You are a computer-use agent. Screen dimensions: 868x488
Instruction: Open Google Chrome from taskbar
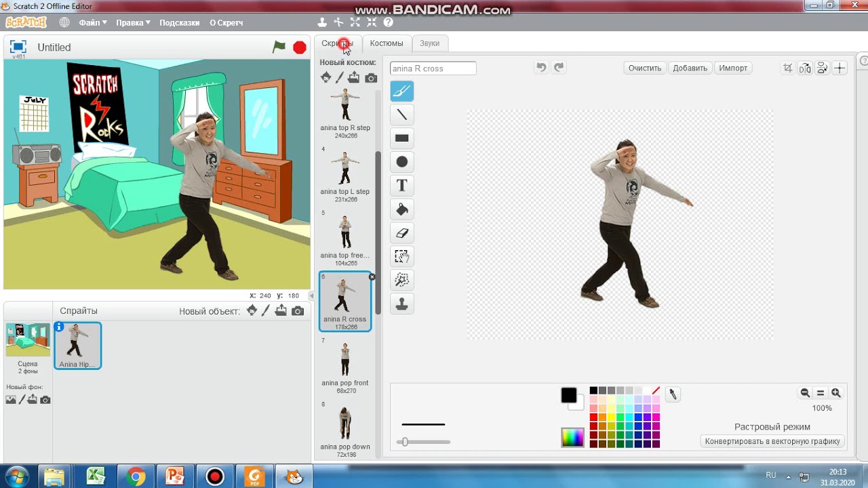(136, 476)
